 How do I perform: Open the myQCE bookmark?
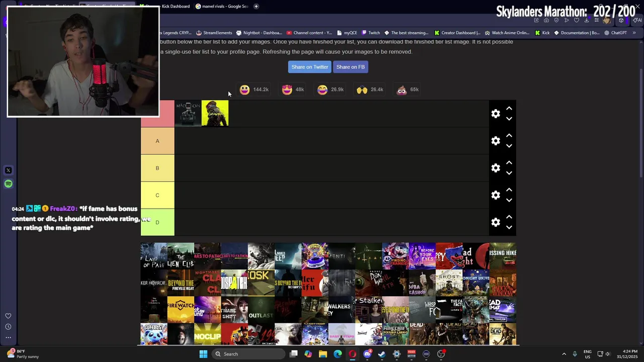pyautogui.click(x=347, y=33)
